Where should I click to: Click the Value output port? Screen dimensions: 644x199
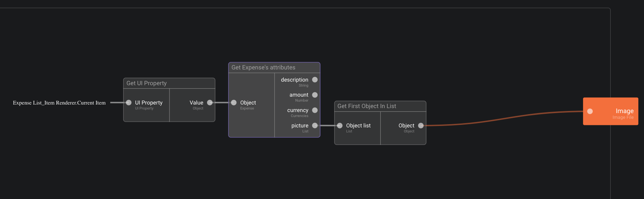(x=210, y=103)
